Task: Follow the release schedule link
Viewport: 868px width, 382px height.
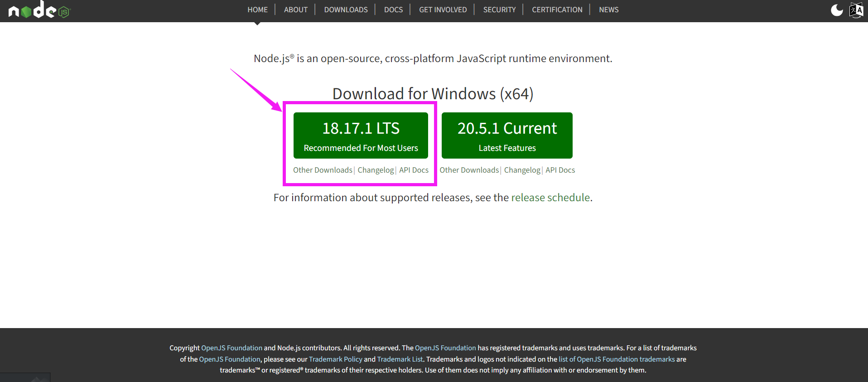Action: tap(550, 198)
